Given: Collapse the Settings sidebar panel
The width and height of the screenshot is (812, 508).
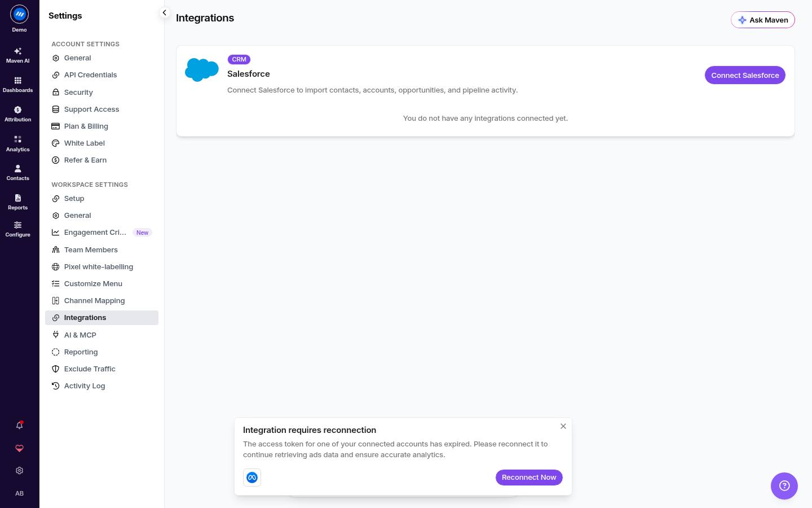Looking at the screenshot, I should click(x=164, y=12).
